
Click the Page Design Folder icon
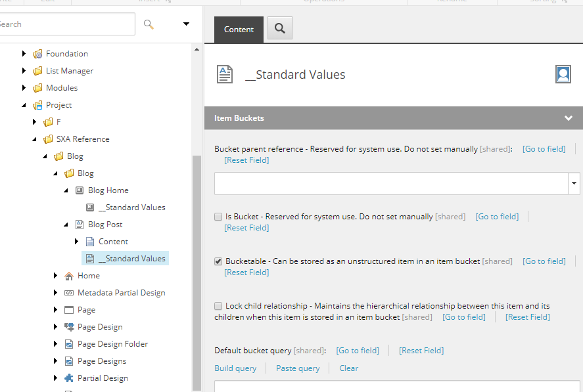pyautogui.click(x=69, y=344)
